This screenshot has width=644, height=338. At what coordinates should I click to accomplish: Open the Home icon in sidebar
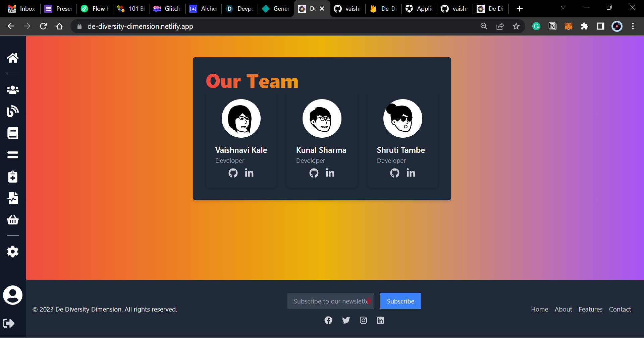tap(13, 58)
